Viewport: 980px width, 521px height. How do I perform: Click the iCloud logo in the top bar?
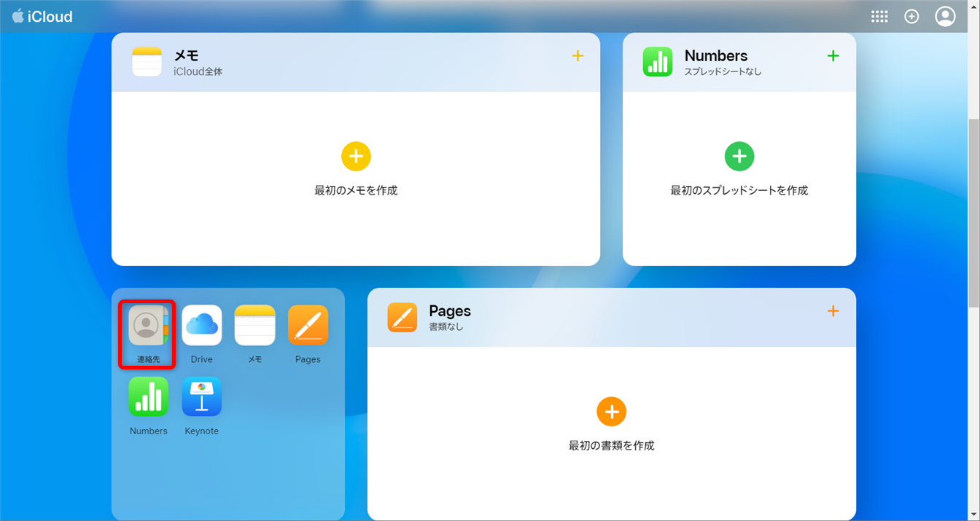42,17
